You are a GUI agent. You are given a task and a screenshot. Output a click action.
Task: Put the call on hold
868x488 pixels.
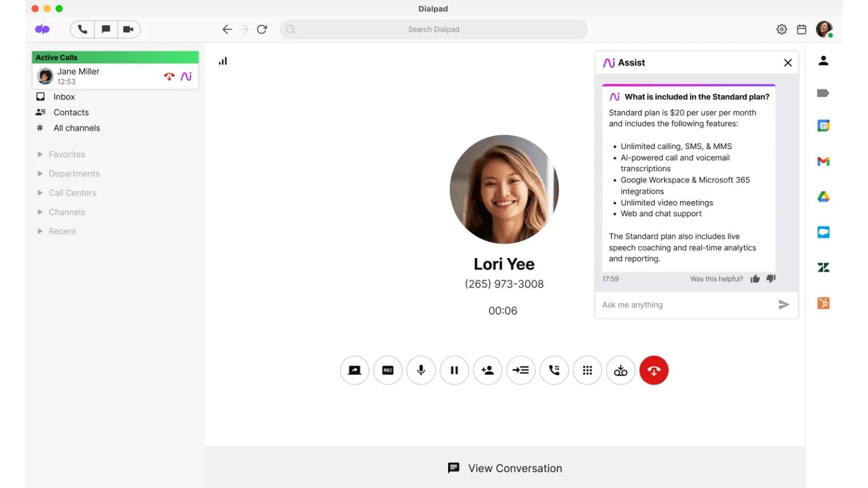[454, 371]
